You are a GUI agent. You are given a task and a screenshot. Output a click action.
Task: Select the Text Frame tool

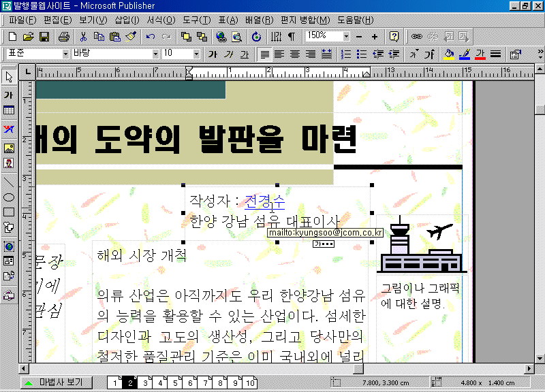click(x=9, y=95)
